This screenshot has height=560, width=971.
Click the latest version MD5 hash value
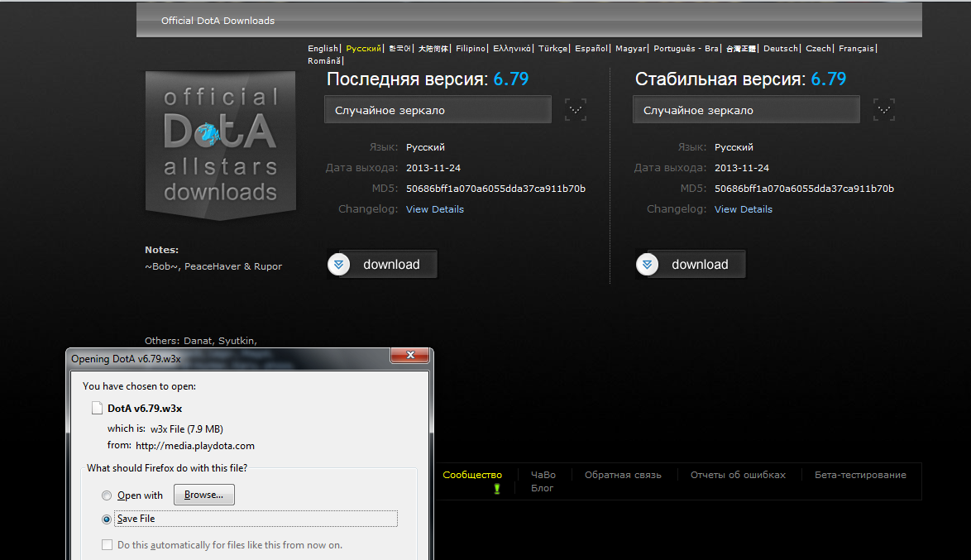(x=496, y=189)
